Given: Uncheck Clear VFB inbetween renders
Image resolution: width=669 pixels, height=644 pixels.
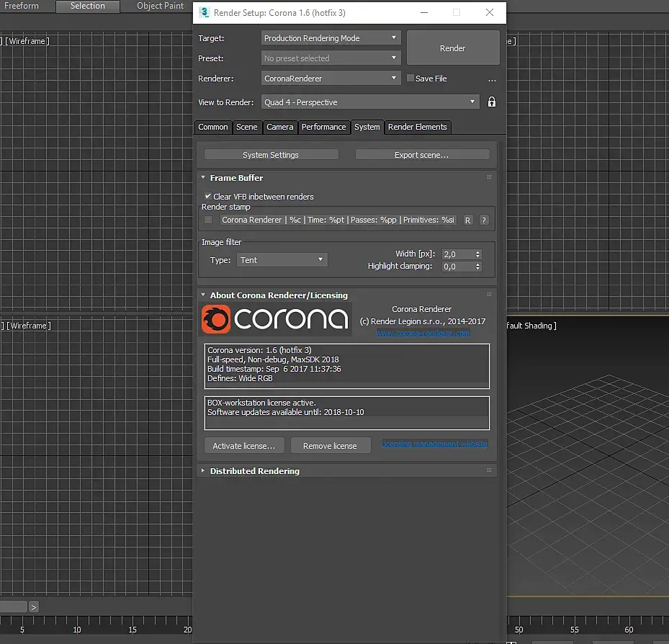Looking at the screenshot, I should pos(208,197).
